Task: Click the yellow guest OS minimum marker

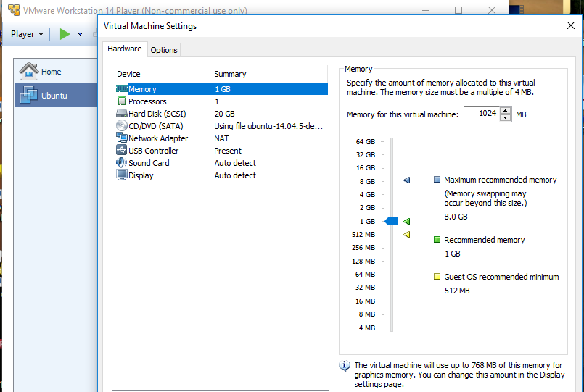Action: coord(407,234)
